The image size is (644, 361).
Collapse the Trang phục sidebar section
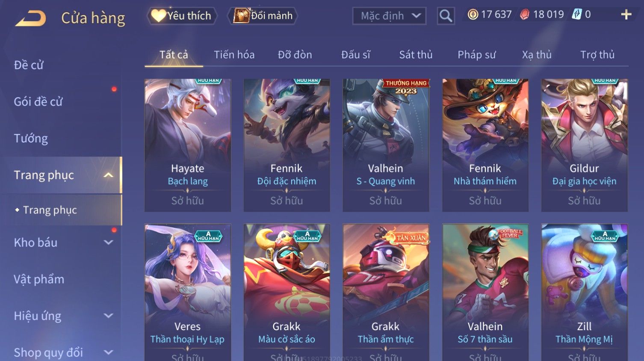(x=109, y=175)
